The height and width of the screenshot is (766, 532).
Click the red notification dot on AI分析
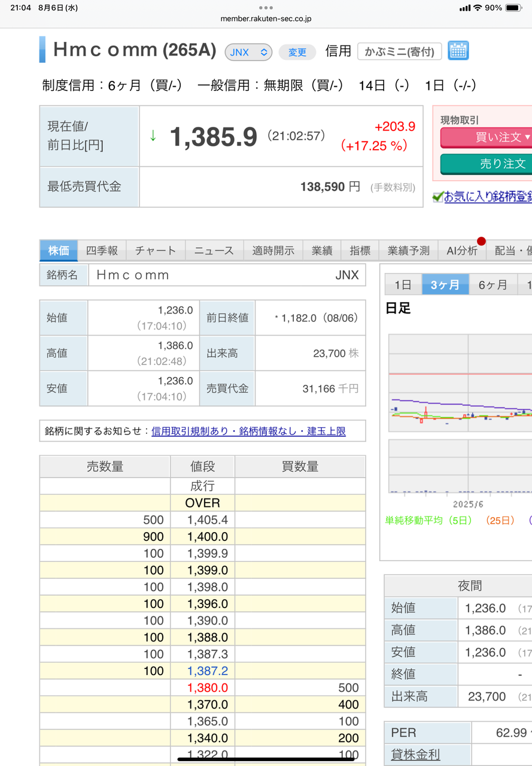[x=481, y=241]
